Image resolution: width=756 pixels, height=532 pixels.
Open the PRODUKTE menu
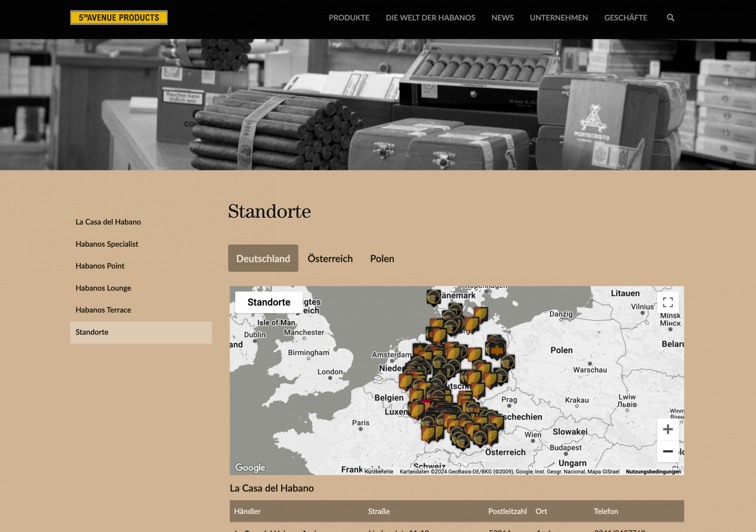349,18
